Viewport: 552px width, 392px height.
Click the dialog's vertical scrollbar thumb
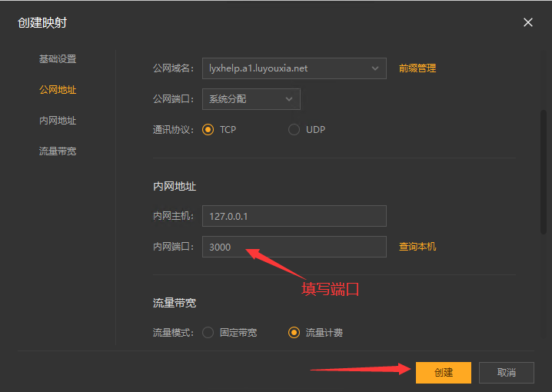point(544,171)
